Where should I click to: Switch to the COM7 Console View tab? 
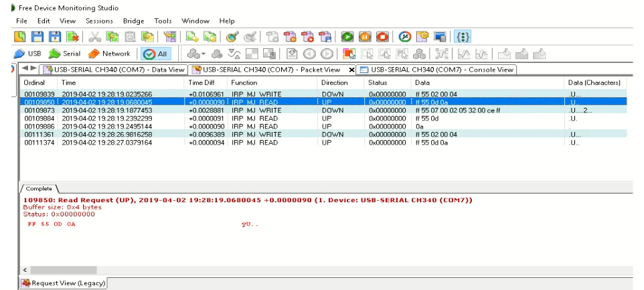point(436,70)
